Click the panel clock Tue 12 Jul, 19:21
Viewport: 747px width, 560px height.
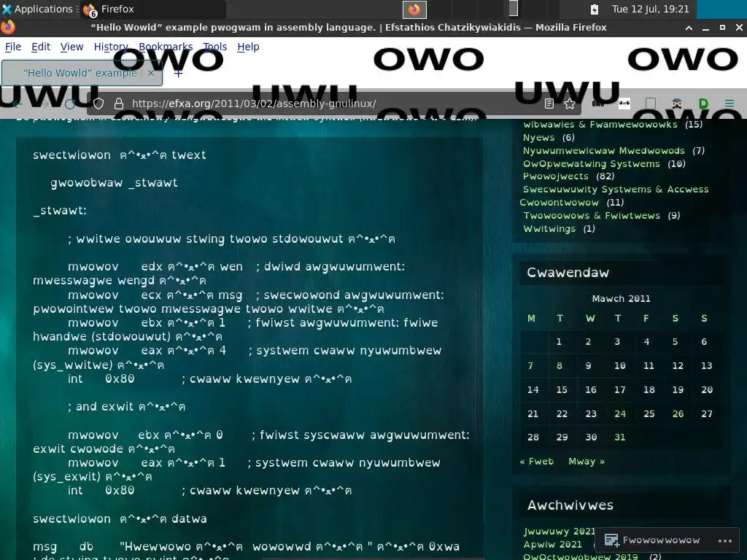650,9
